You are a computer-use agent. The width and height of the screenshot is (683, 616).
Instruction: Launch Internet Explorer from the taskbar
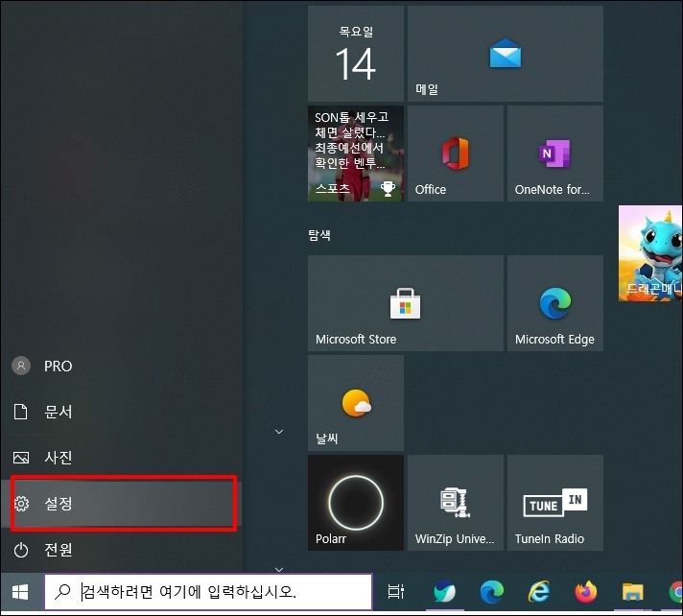point(539,592)
